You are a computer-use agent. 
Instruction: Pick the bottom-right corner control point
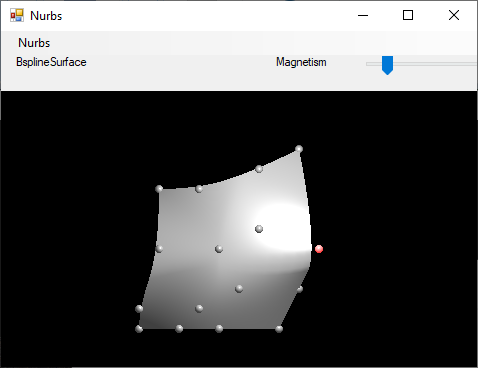tap(279, 329)
